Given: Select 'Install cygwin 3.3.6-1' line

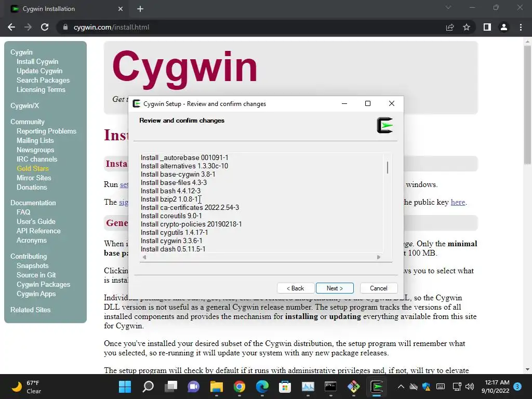Looking at the screenshot, I should click(x=171, y=241).
